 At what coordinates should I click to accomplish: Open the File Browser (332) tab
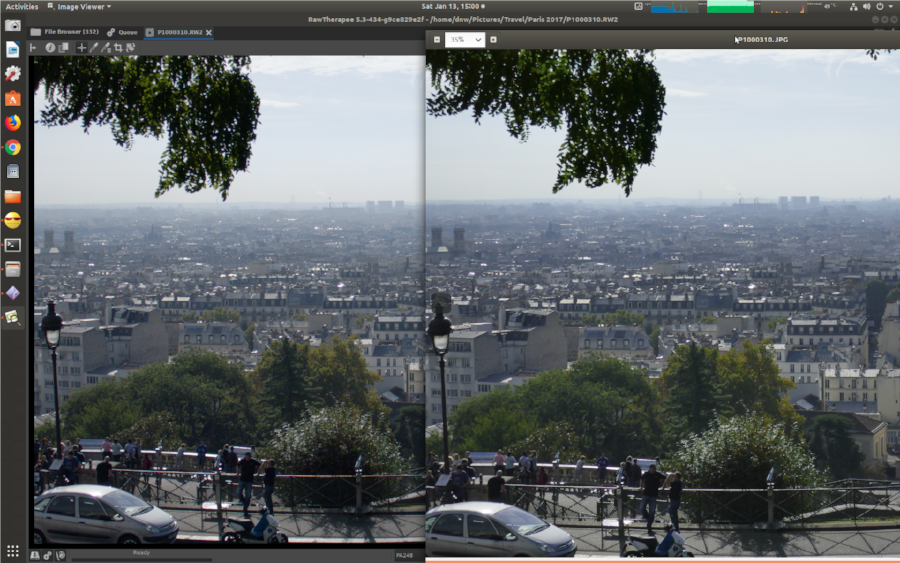[x=64, y=32]
